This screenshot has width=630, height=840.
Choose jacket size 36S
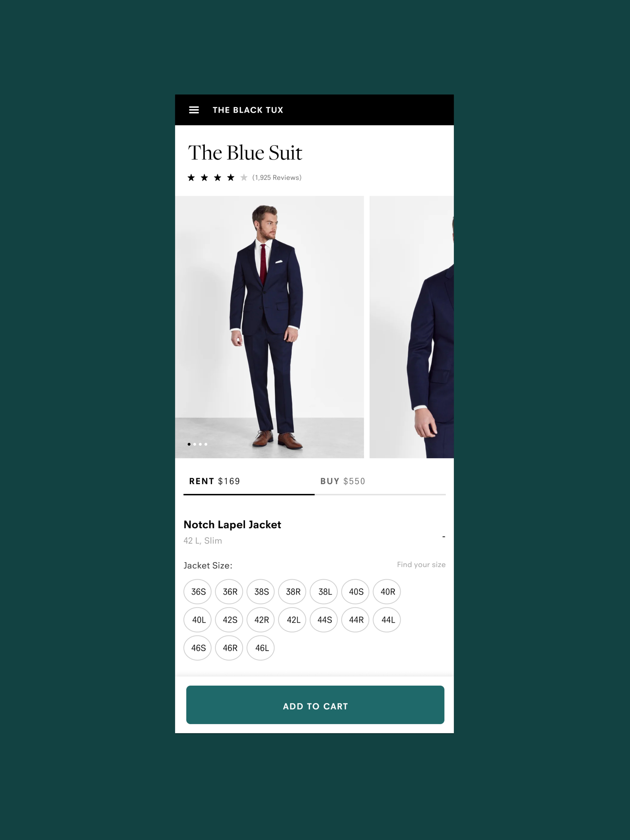(x=198, y=592)
